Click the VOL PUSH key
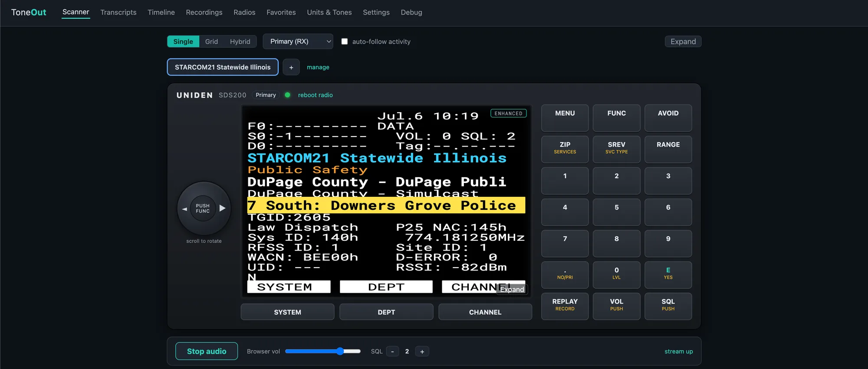The width and height of the screenshot is (868, 369). point(617,306)
